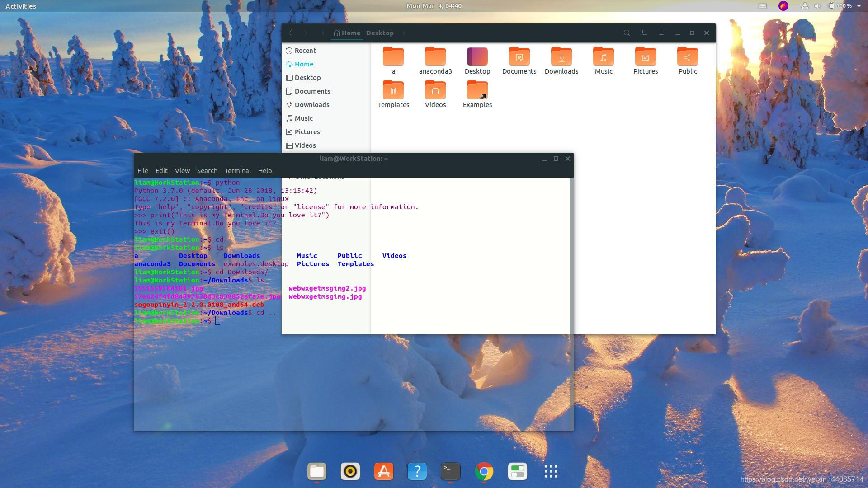Click the Desktop path breadcrumb button
868x488 pixels.
coord(380,33)
